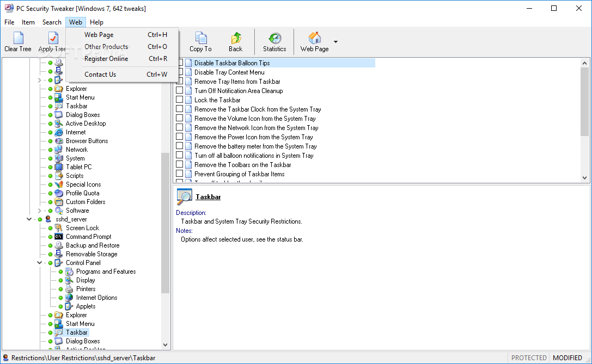The image size is (592, 364).
Task: Click the tree pane scroll down arrow
Action: pos(165,344)
